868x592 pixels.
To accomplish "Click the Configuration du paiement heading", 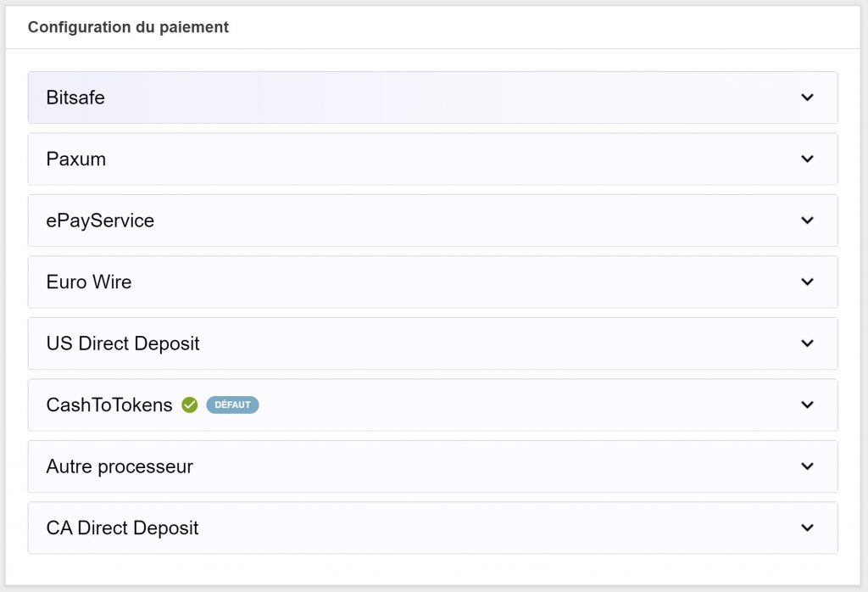I will pos(128,27).
